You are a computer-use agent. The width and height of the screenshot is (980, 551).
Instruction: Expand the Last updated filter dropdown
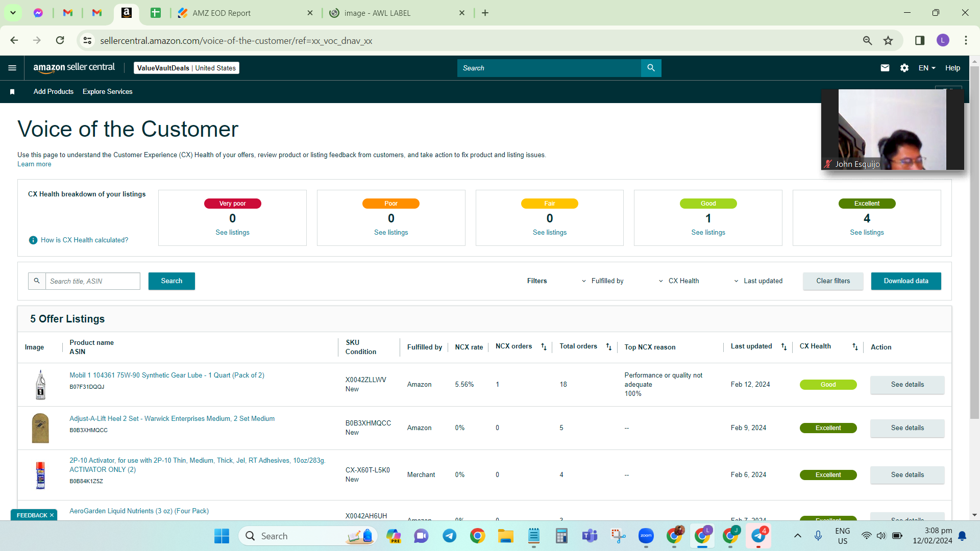[x=758, y=281]
